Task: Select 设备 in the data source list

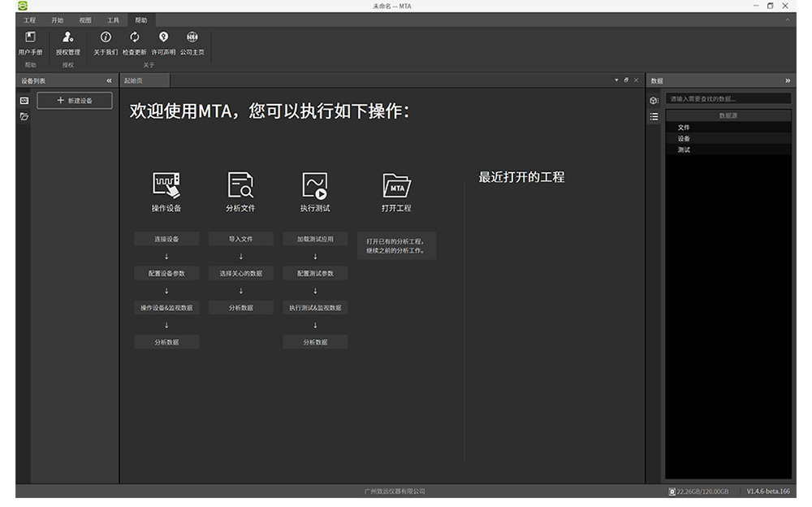Action: tap(684, 138)
